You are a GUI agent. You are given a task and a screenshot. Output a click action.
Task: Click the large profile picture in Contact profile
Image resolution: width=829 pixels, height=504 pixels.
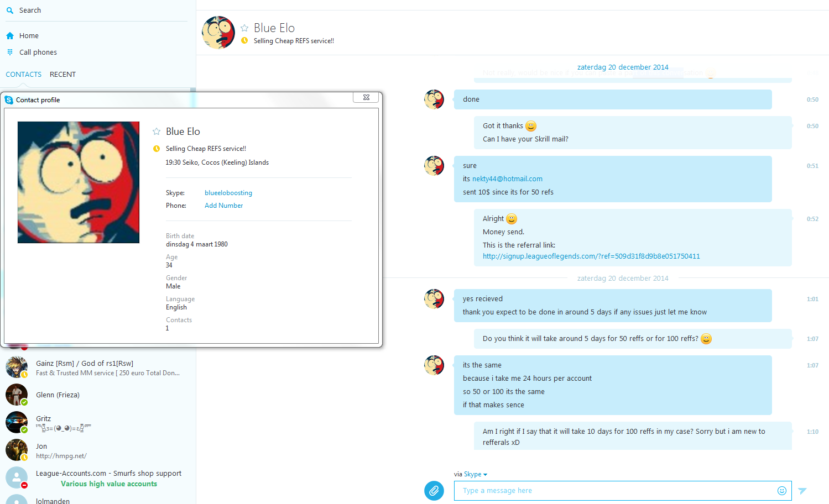click(x=79, y=182)
